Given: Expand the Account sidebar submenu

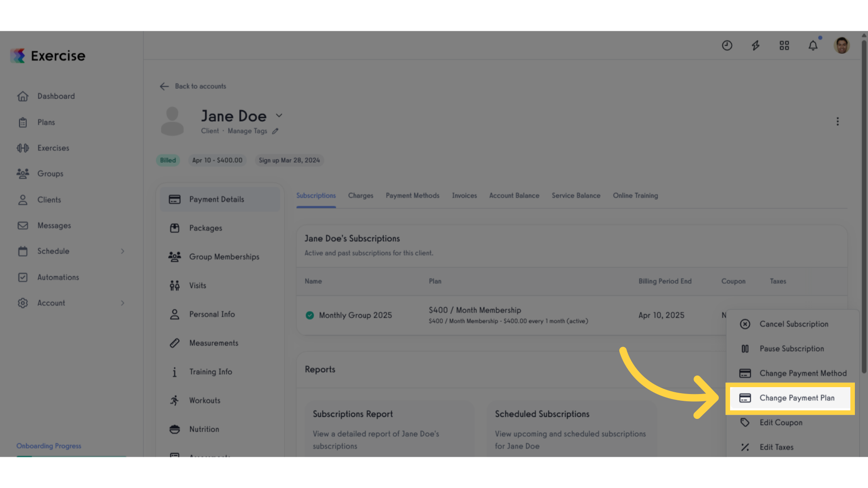Looking at the screenshot, I should click(x=123, y=303).
